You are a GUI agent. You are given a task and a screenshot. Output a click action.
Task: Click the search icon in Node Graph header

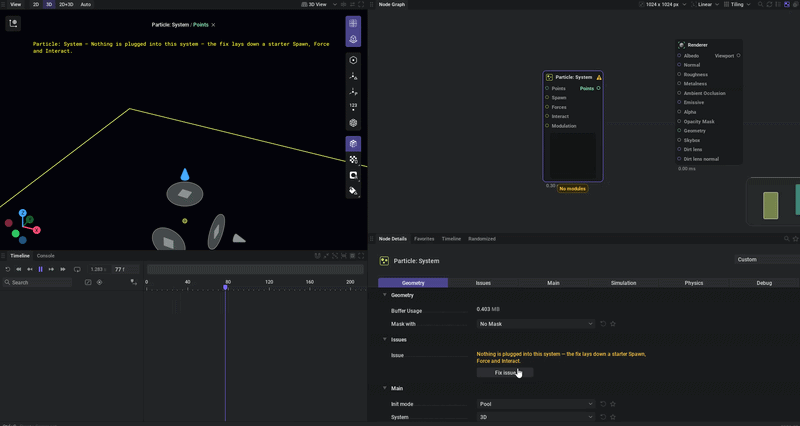click(x=760, y=4)
